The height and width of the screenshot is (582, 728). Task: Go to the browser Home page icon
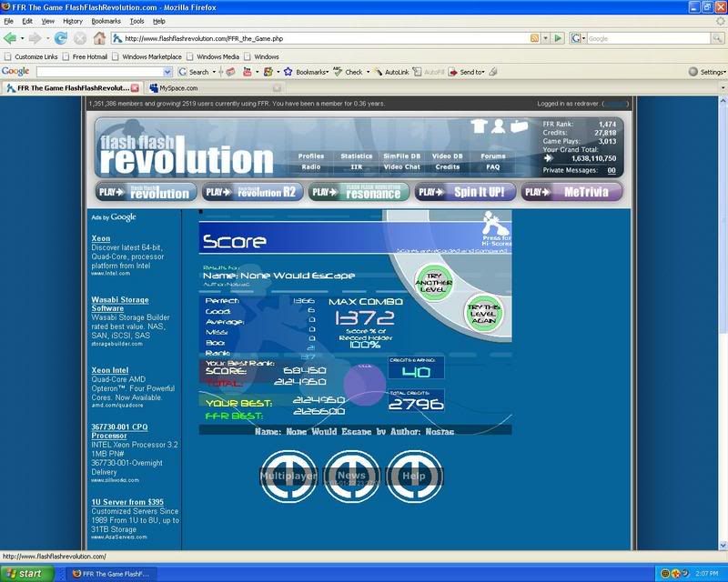99,38
